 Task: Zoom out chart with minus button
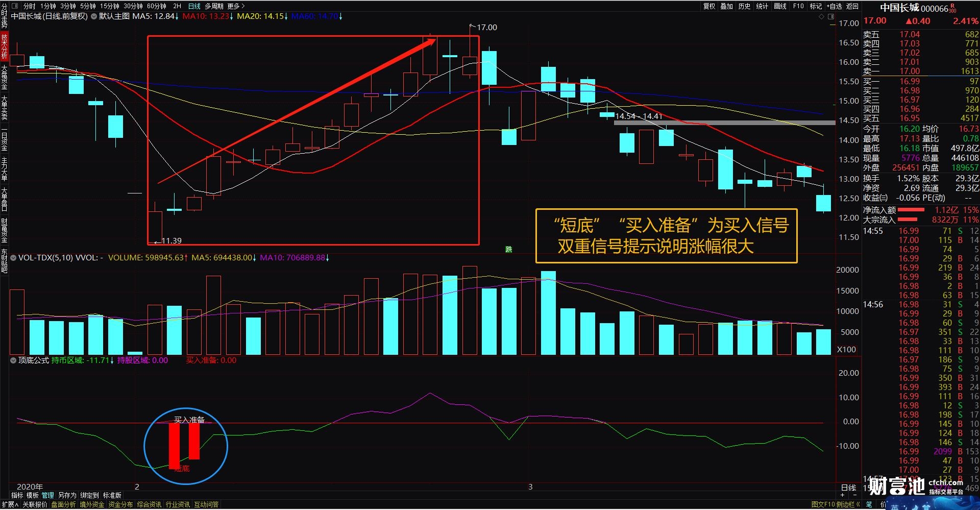(854, 495)
